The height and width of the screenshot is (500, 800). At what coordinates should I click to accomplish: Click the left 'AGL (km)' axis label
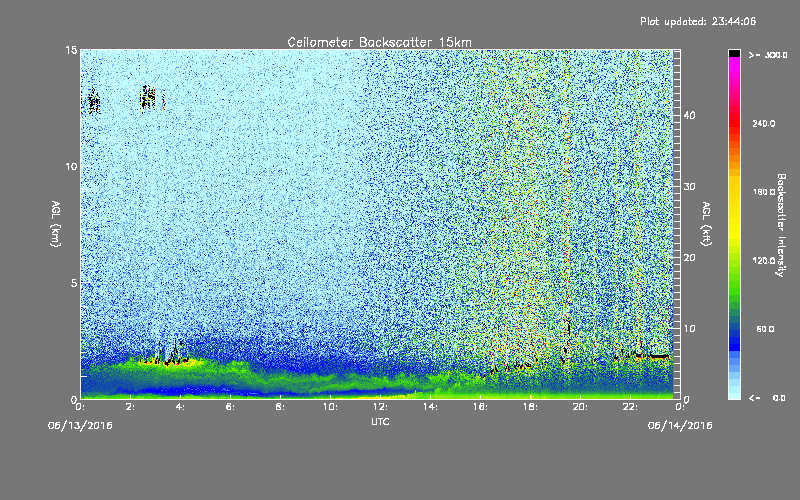[x=56, y=224]
